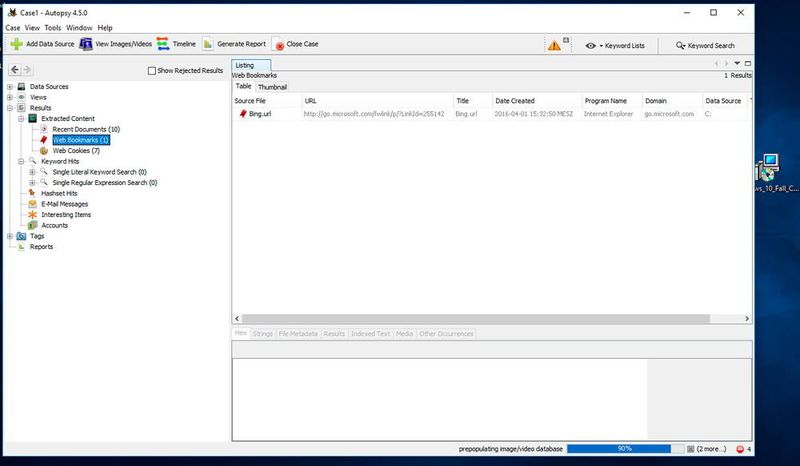
Task: Click the yellow warning triangle icon
Action: tap(553, 45)
